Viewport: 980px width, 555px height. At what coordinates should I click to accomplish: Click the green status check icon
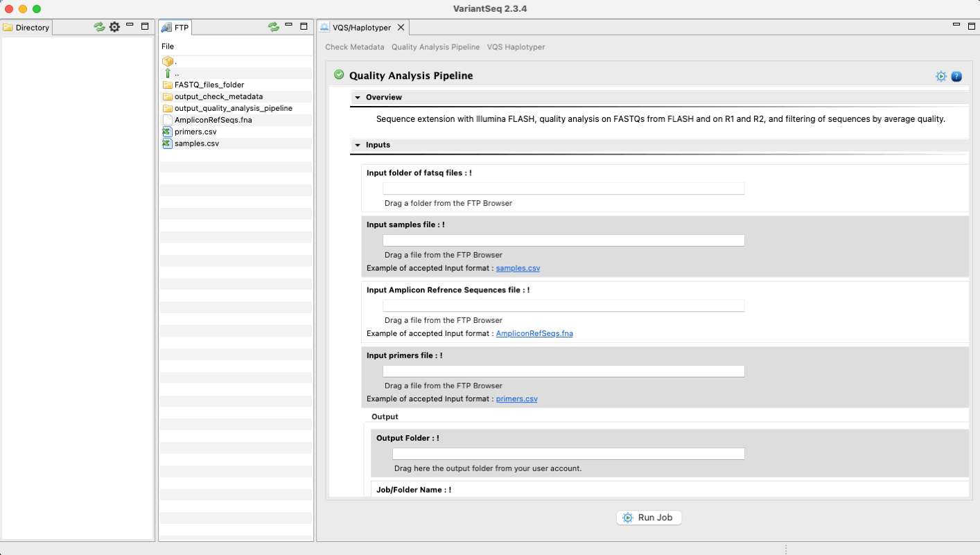[x=339, y=75]
